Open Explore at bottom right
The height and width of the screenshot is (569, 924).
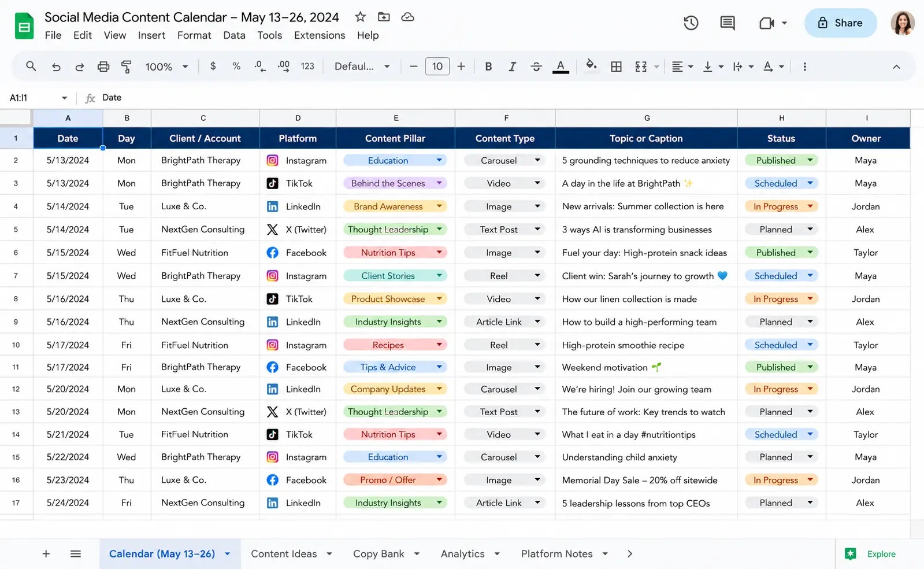click(x=870, y=554)
